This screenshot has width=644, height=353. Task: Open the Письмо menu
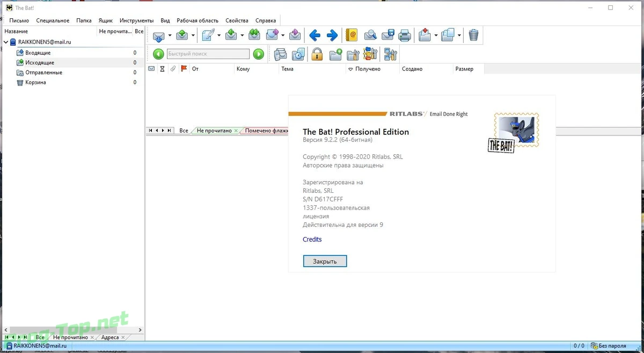[x=19, y=20]
